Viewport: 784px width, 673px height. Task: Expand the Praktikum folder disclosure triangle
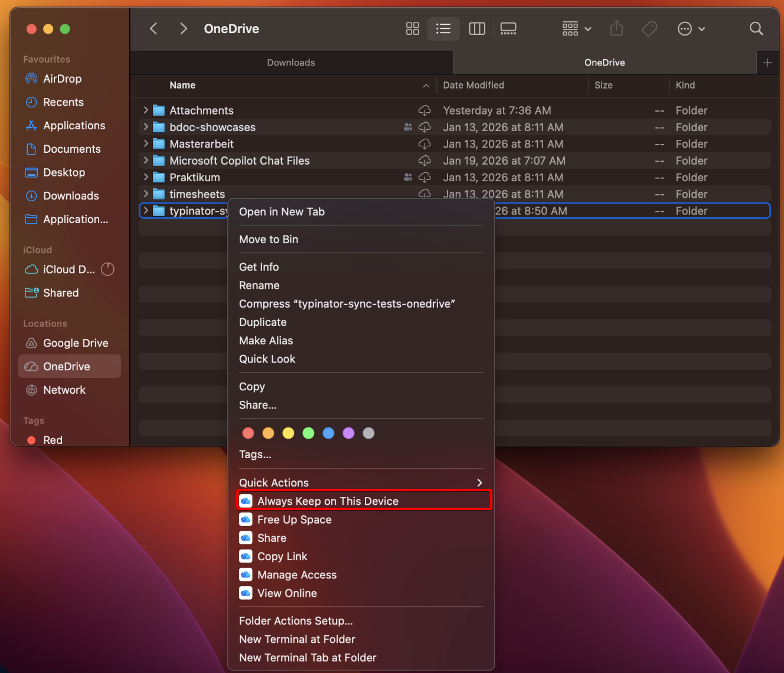(x=146, y=177)
